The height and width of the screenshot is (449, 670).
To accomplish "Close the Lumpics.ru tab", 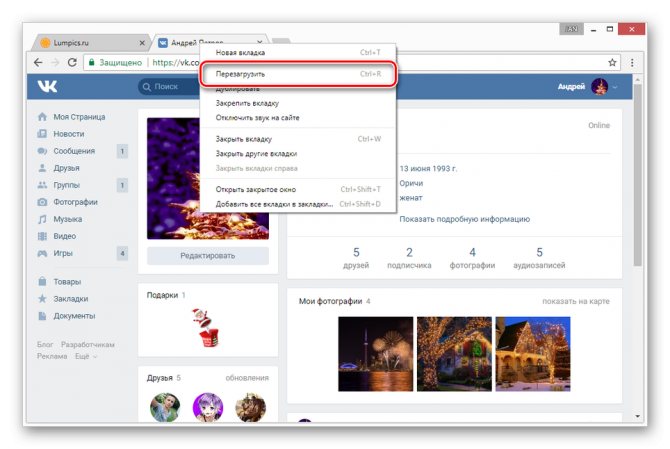I will click(142, 43).
